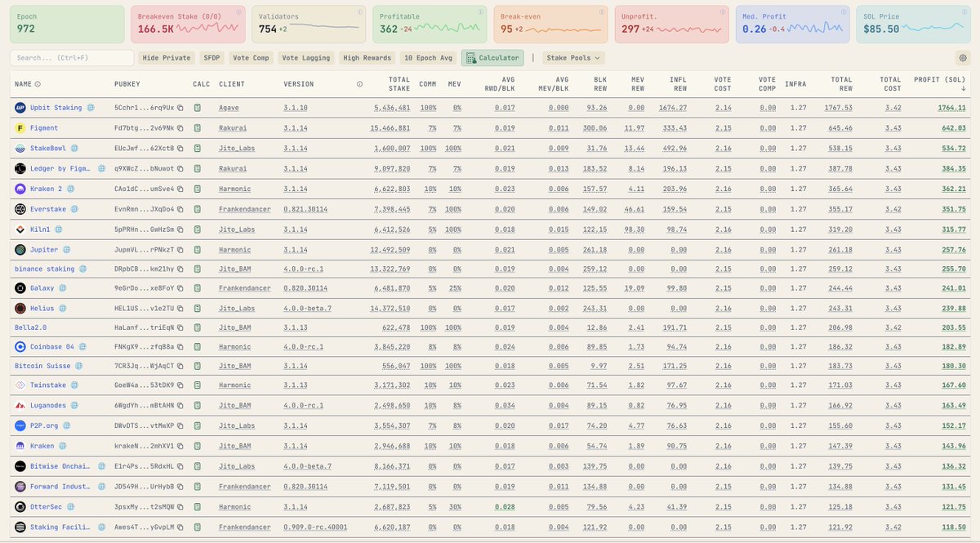The width and height of the screenshot is (980, 543).
Task: Sort by the CLIENT column header
Action: click(232, 84)
